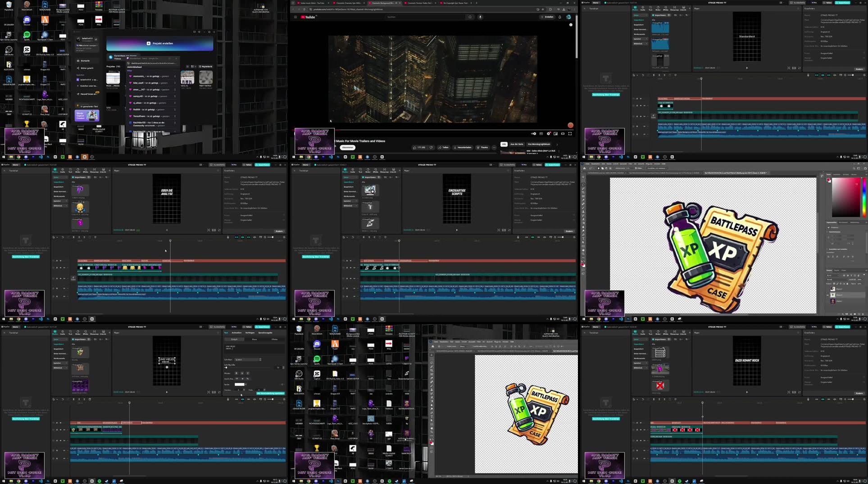Click into the YouTube Suchen field
The height and width of the screenshot is (484, 868).
click(x=425, y=17)
